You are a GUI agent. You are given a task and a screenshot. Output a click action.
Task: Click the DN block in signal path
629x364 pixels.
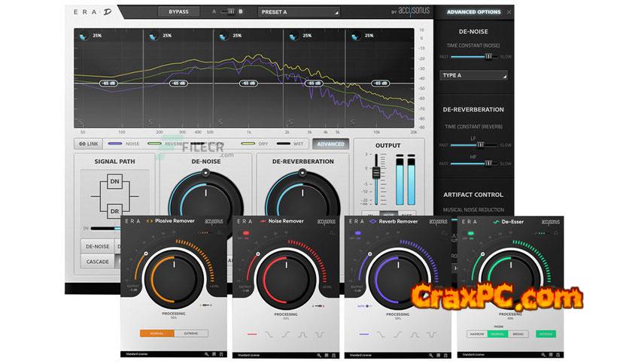114,181
